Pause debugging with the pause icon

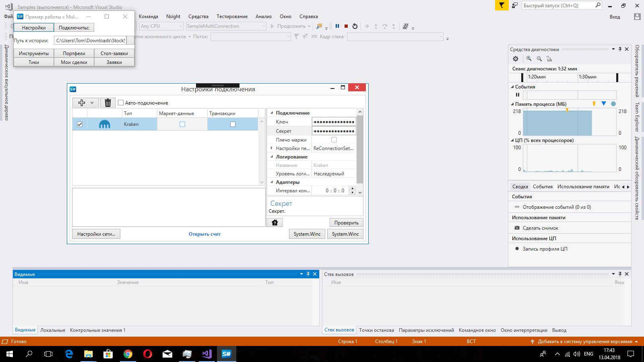337,26
